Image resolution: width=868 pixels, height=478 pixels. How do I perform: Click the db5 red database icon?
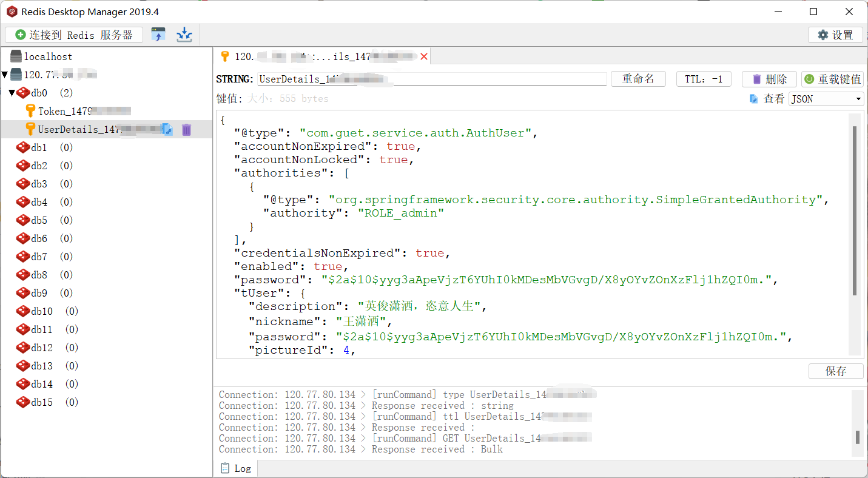pos(23,220)
